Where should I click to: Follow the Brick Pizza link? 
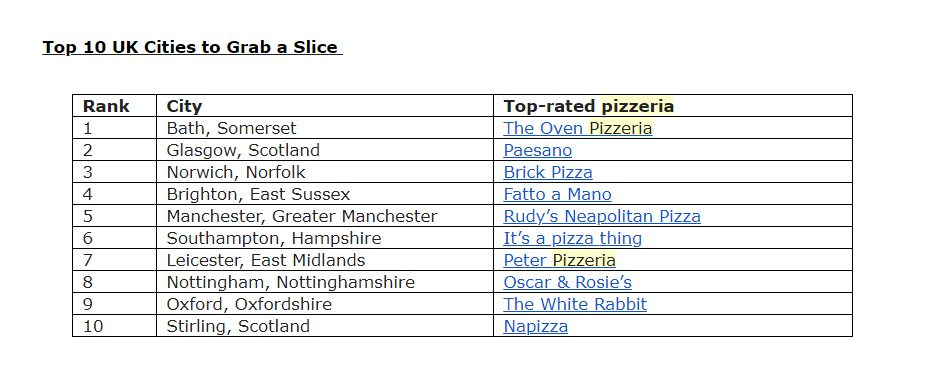(547, 172)
